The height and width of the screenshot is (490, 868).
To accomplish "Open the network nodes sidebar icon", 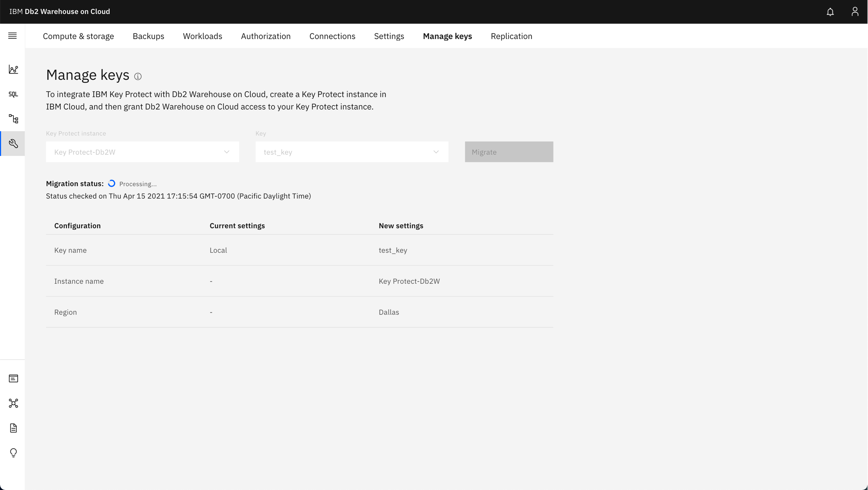I will 13,404.
